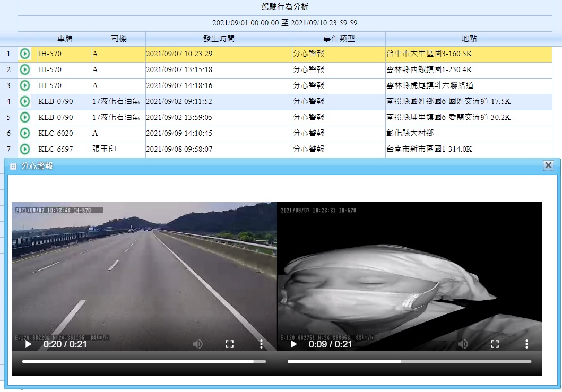Click timestamp 2021/09/08 09:58:07
This screenshot has height=392, width=562.
click(179, 149)
